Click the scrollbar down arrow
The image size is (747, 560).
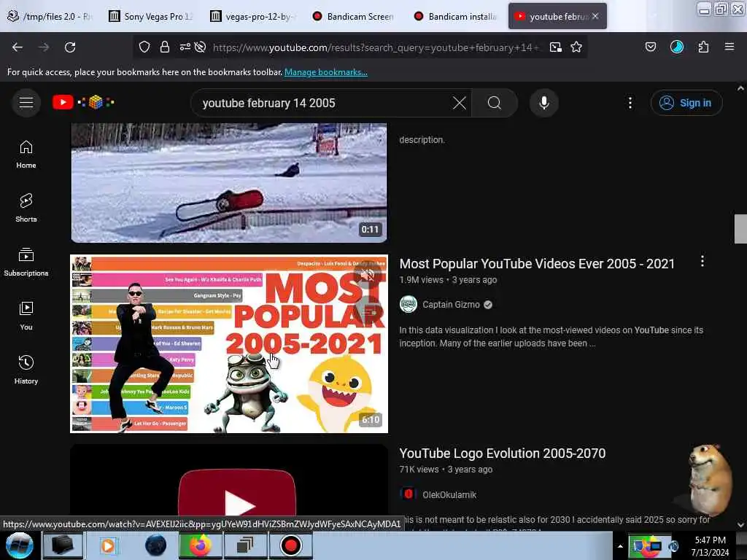(740, 525)
